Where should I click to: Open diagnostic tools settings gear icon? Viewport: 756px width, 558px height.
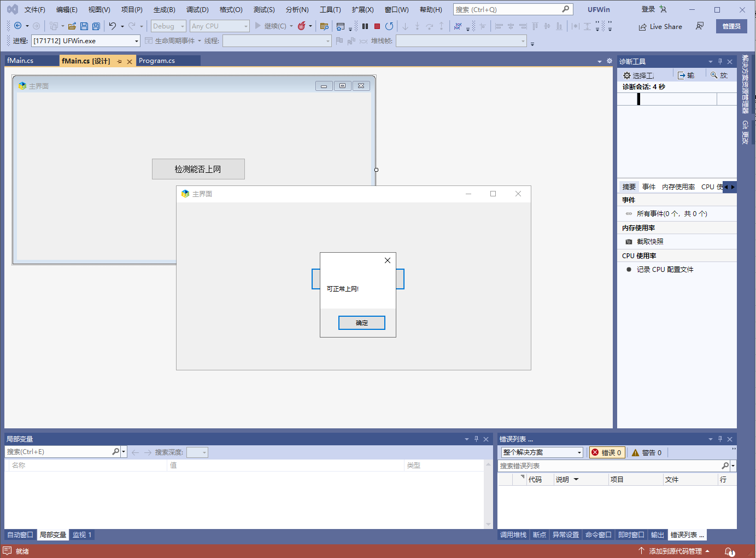[x=627, y=75]
